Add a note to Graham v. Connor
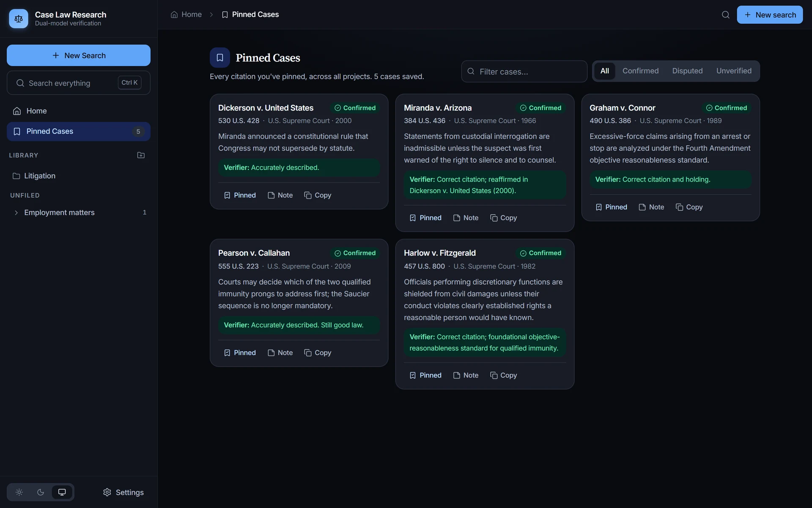This screenshot has width=812, height=508. pyautogui.click(x=651, y=207)
